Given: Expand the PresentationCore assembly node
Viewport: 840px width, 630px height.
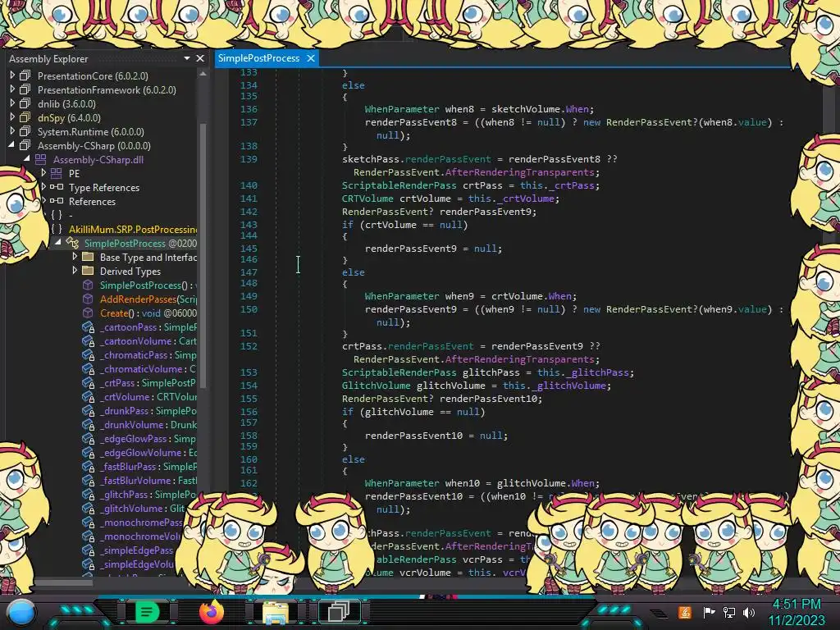Looking at the screenshot, I should [x=12, y=75].
